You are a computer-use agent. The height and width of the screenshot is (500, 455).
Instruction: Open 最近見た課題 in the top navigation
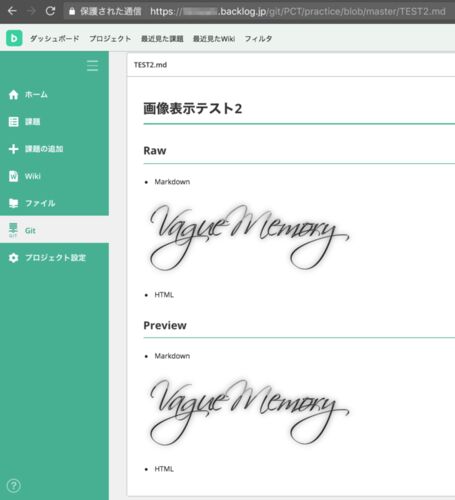pyautogui.click(x=162, y=39)
